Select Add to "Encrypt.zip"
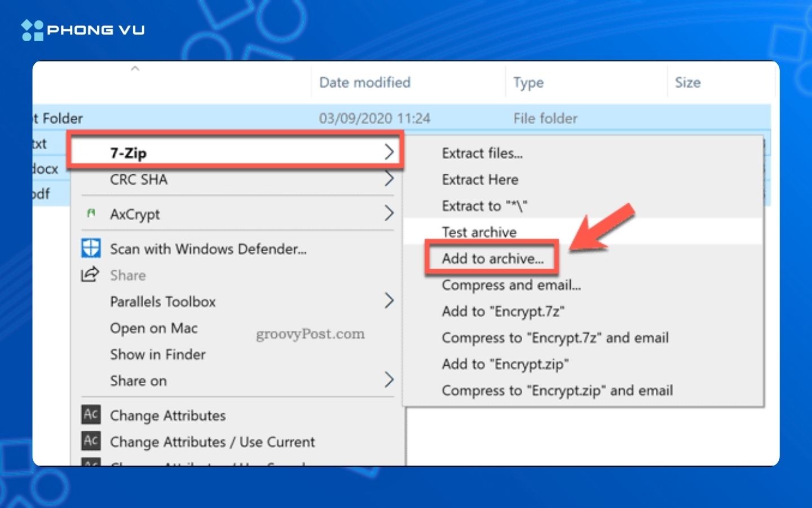 tap(584, 364)
